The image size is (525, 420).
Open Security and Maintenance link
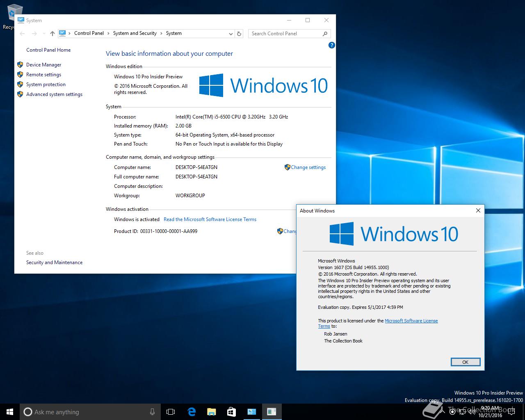click(54, 262)
